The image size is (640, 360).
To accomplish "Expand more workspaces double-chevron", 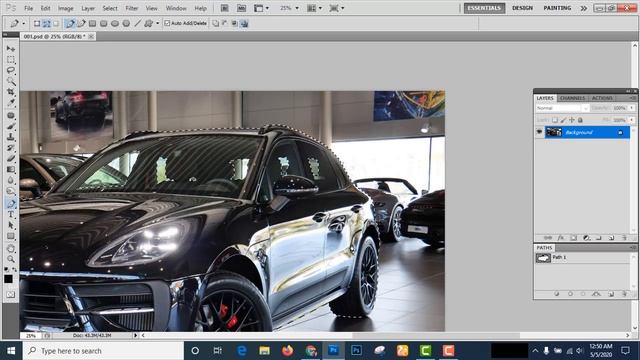I will coord(584,8).
